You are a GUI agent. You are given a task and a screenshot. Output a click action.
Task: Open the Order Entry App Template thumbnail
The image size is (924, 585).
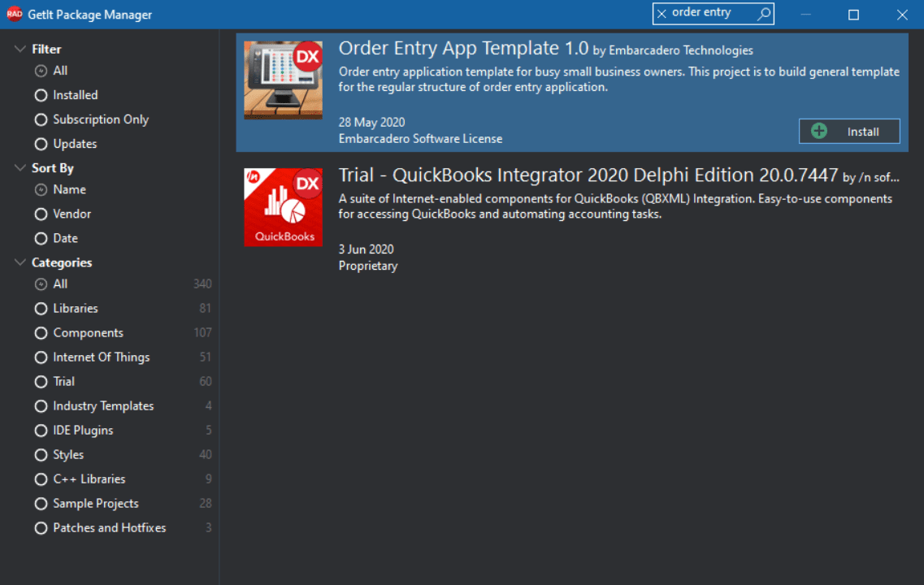[283, 80]
